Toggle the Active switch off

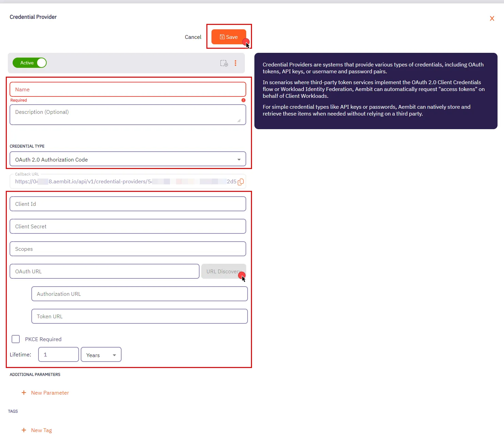click(30, 63)
